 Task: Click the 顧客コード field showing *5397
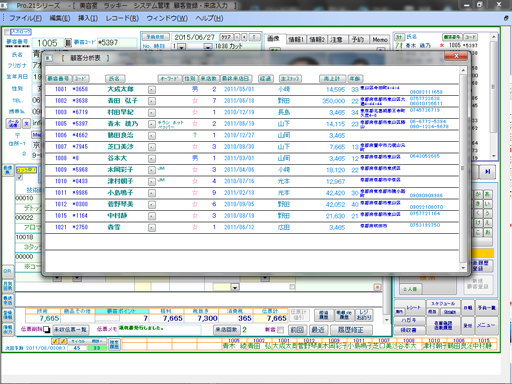point(117,43)
